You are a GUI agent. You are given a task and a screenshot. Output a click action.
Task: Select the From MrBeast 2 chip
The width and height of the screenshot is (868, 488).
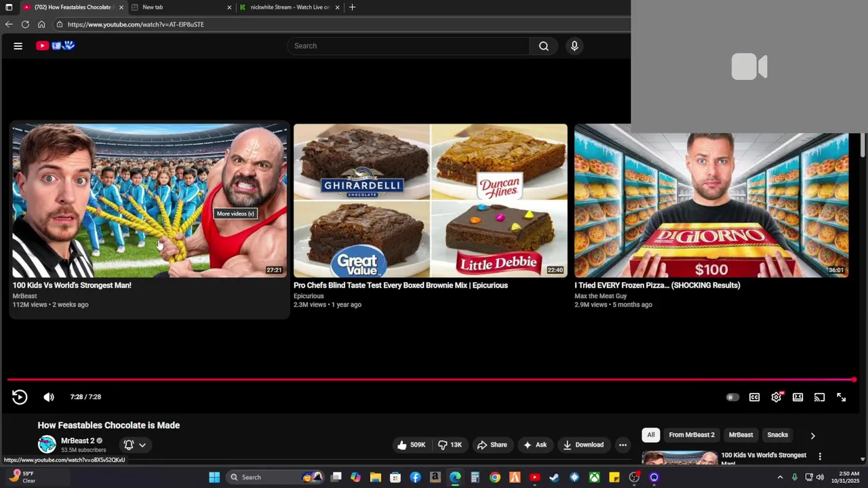[x=692, y=434]
